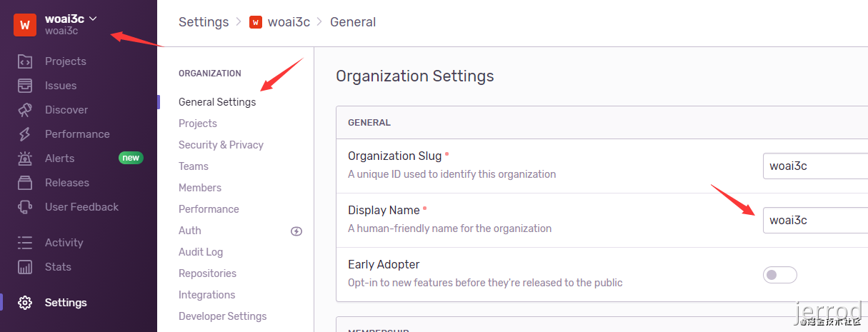Click the Issues inbox icon

[25, 86]
